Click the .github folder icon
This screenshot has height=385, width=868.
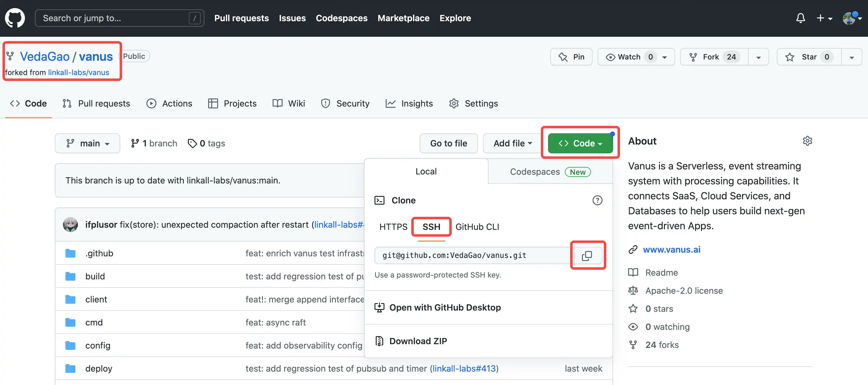coord(70,253)
